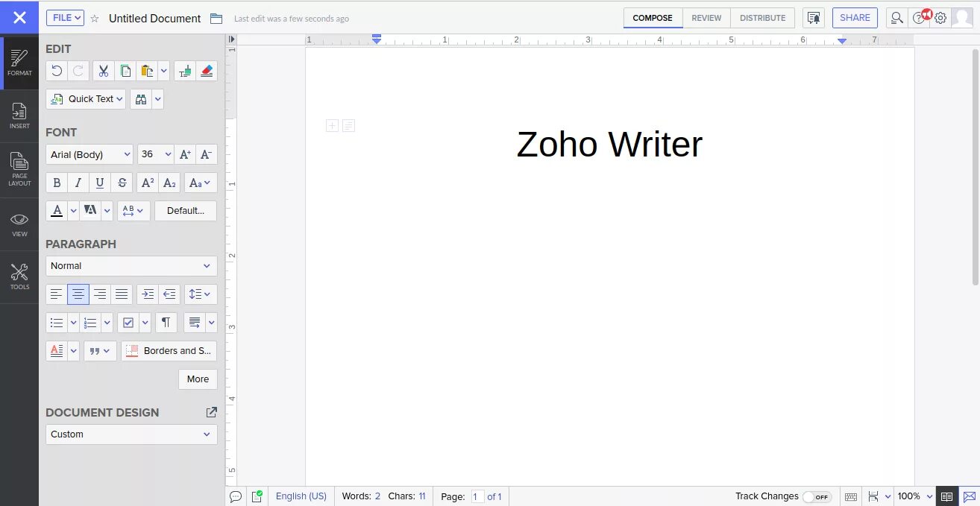The height and width of the screenshot is (506, 980).
Task: Star the document as favorite
Action: pos(95,19)
